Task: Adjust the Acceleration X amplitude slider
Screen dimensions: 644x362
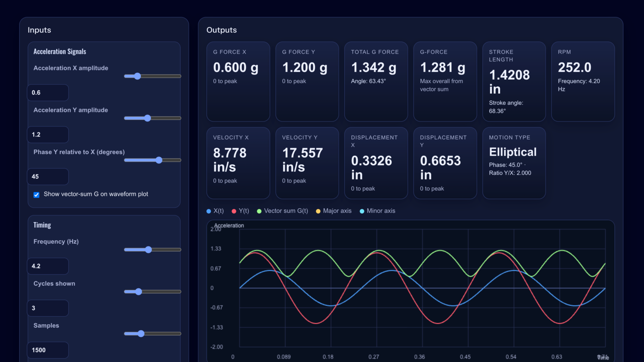Action: [153, 76]
